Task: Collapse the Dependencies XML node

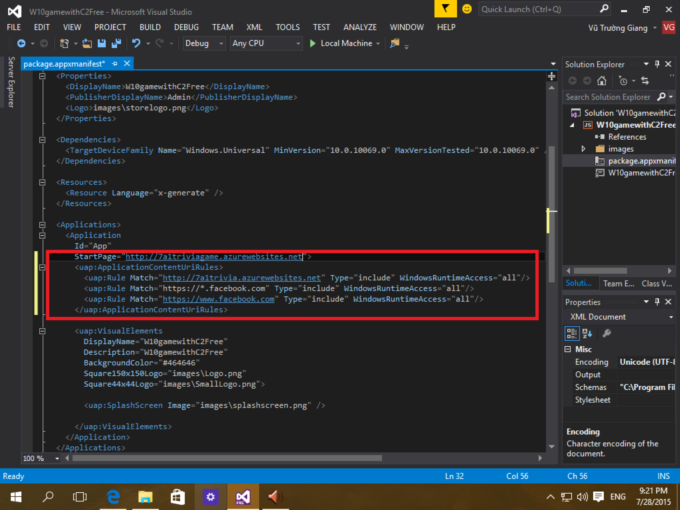Action: pos(42,140)
